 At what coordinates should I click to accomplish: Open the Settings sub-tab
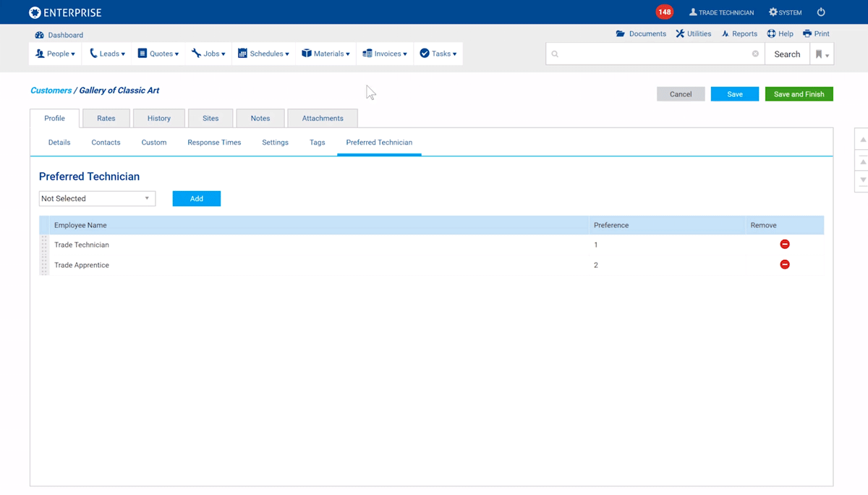(x=275, y=143)
